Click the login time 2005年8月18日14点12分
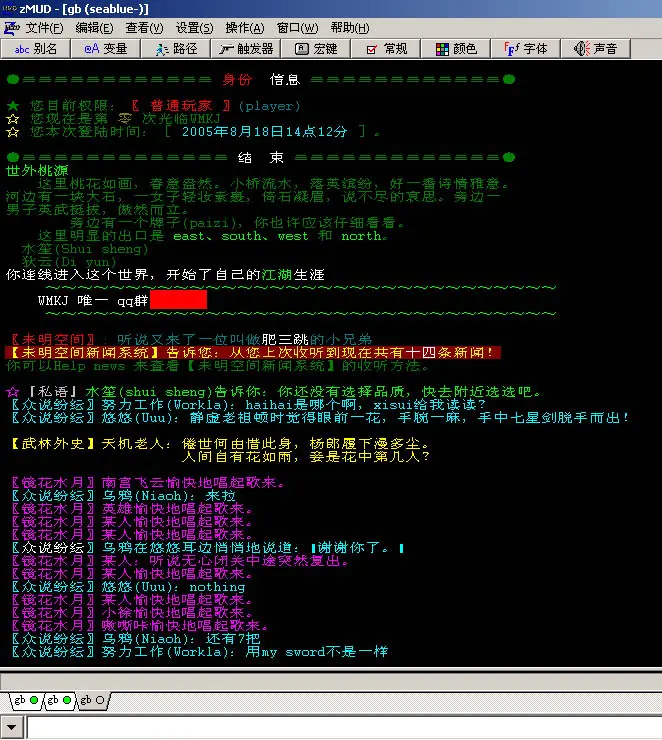662x740 pixels. [264, 131]
